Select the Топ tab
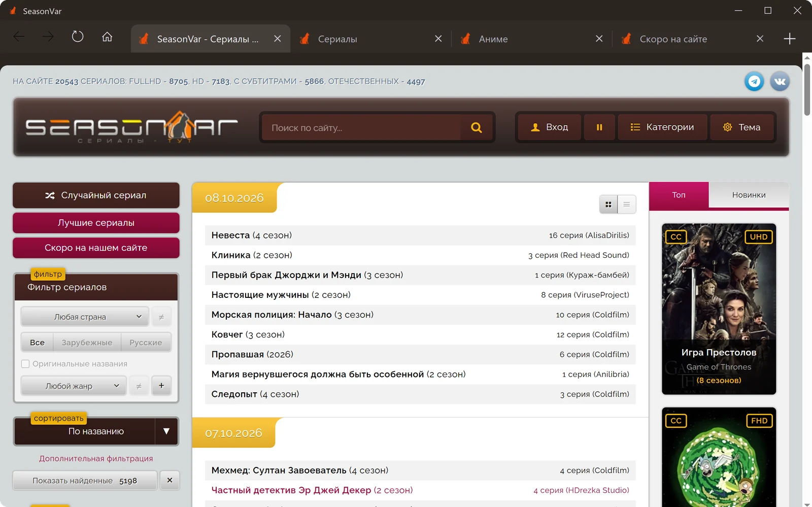This screenshot has width=812, height=507. point(679,195)
